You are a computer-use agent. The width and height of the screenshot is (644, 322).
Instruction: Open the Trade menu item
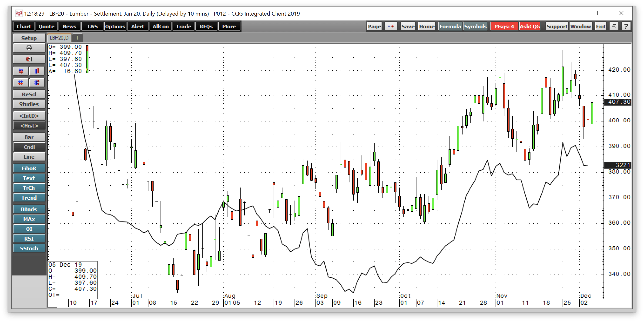pyautogui.click(x=184, y=27)
